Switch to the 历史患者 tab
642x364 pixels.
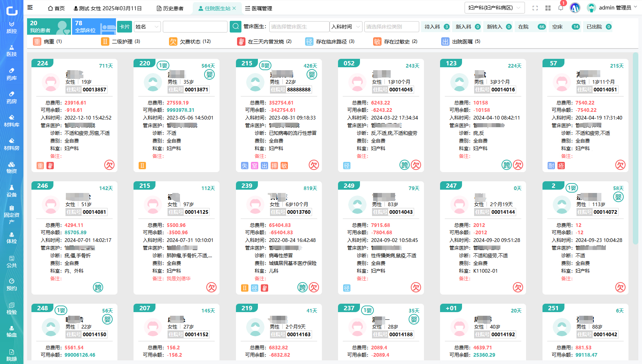pyautogui.click(x=170, y=8)
